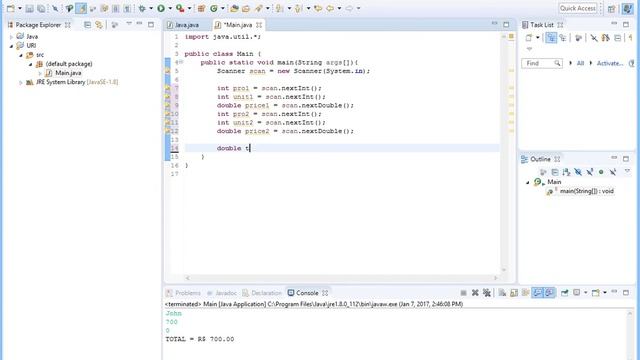
Task: Toggle Mark Occurrences highlighter in toolbar
Action: [x=81, y=8]
